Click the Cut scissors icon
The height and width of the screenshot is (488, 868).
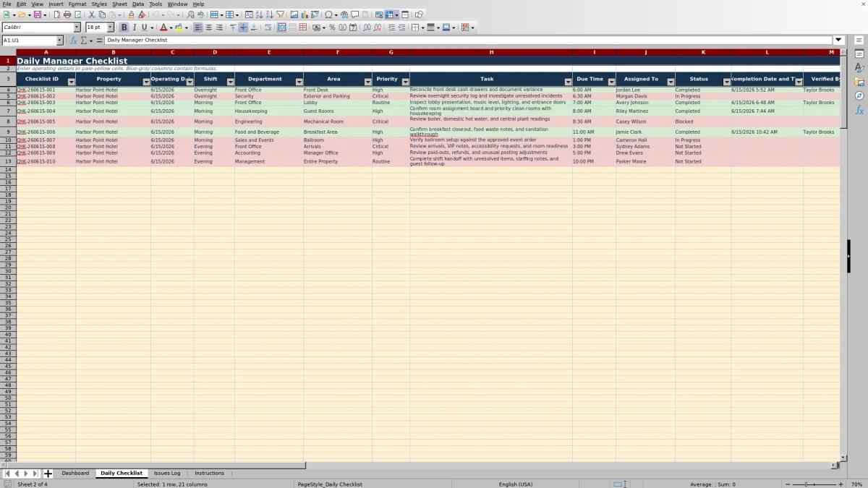click(x=91, y=14)
